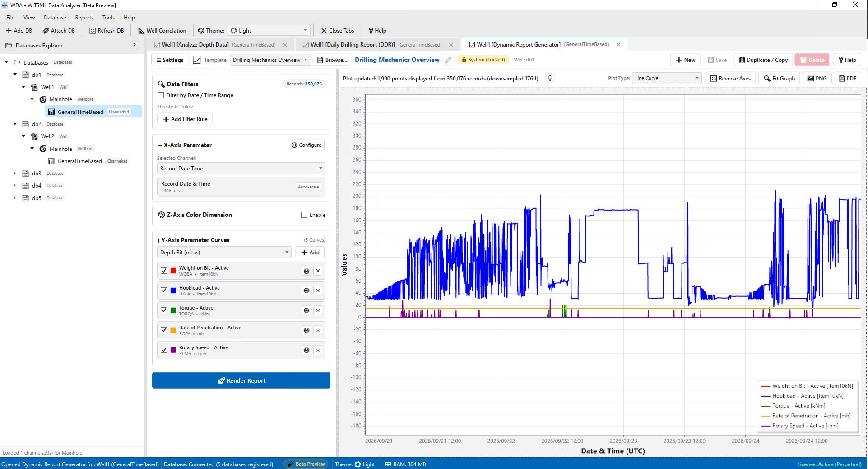This screenshot has width=868, height=469.
Task: Expand the db3 database node
Action: click(14, 173)
